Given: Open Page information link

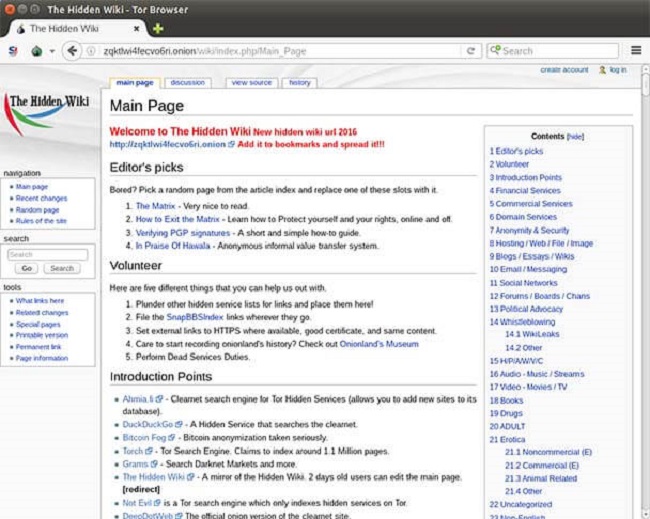Looking at the screenshot, I should 42,358.
